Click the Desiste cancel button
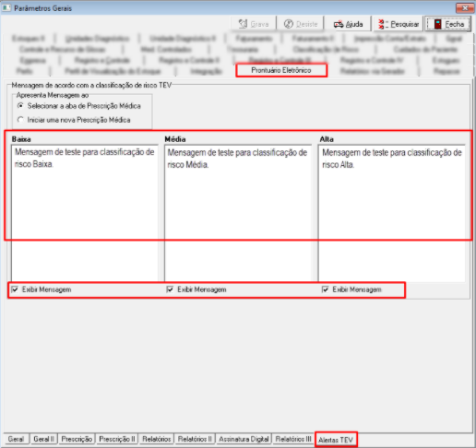Image resolution: width=476 pixels, height=448 pixels. 300,24
